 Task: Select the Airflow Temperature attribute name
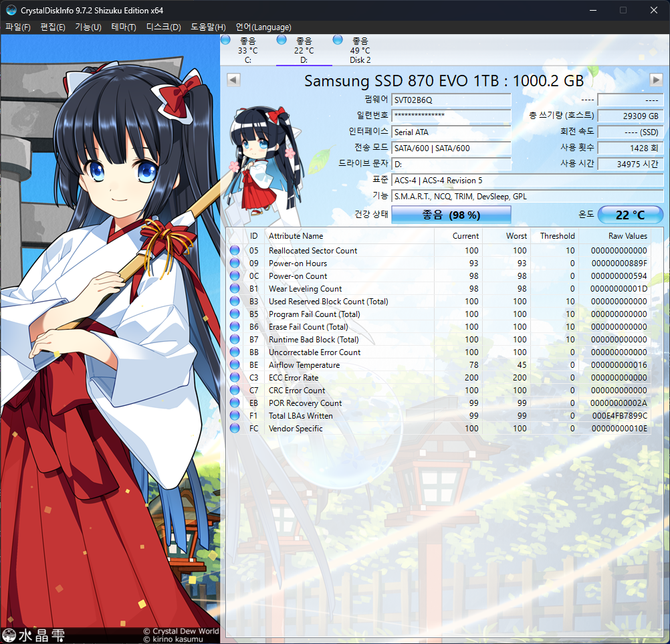pyautogui.click(x=304, y=365)
